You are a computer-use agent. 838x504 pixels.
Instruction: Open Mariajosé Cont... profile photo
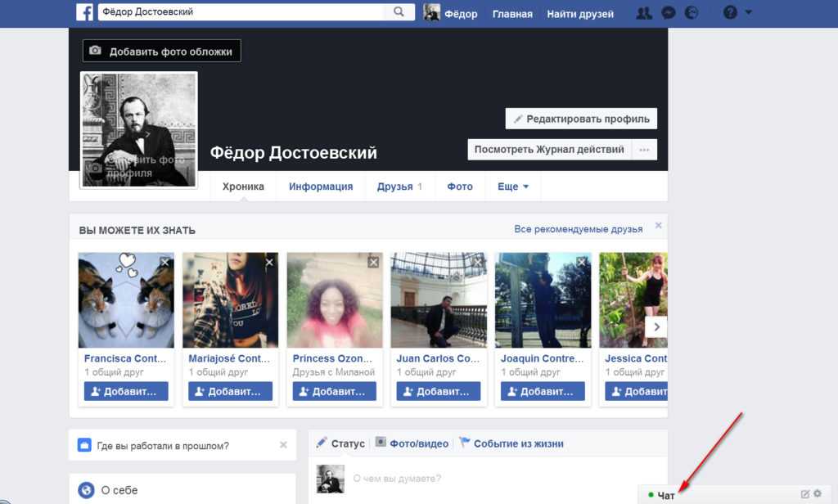click(230, 300)
